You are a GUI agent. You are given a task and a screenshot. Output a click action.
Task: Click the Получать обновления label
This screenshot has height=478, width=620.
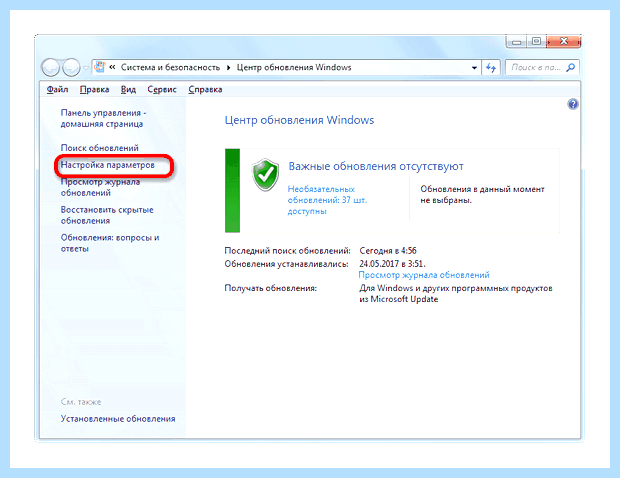tap(271, 288)
